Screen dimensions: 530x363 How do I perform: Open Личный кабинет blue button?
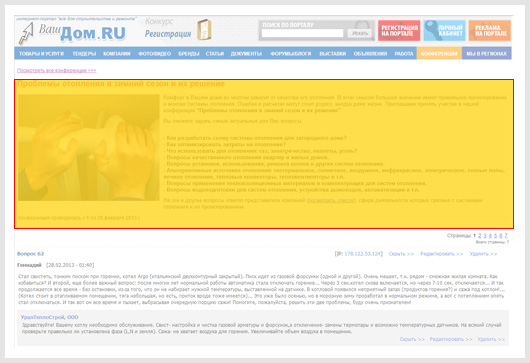tap(444, 30)
